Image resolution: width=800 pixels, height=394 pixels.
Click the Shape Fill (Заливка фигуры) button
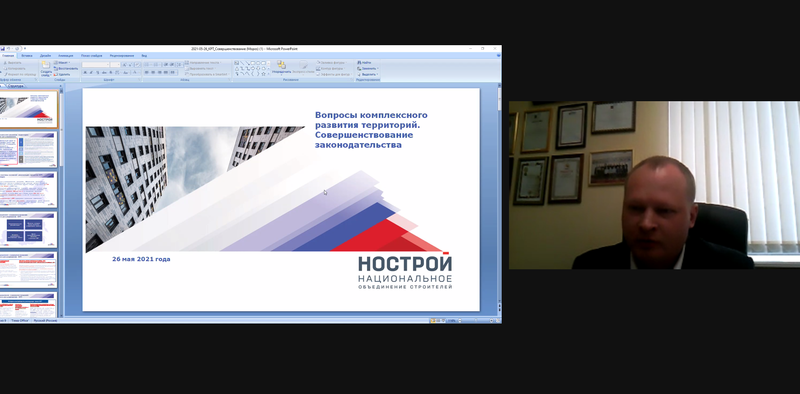pyautogui.click(x=333, y=62)
